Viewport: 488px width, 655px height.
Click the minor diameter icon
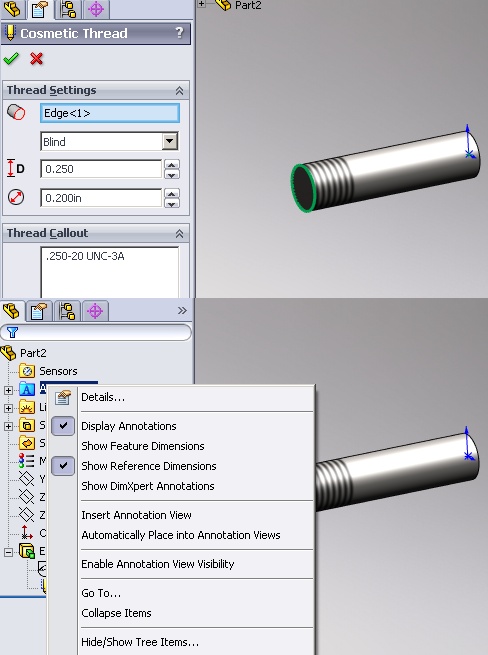[16, 198]
